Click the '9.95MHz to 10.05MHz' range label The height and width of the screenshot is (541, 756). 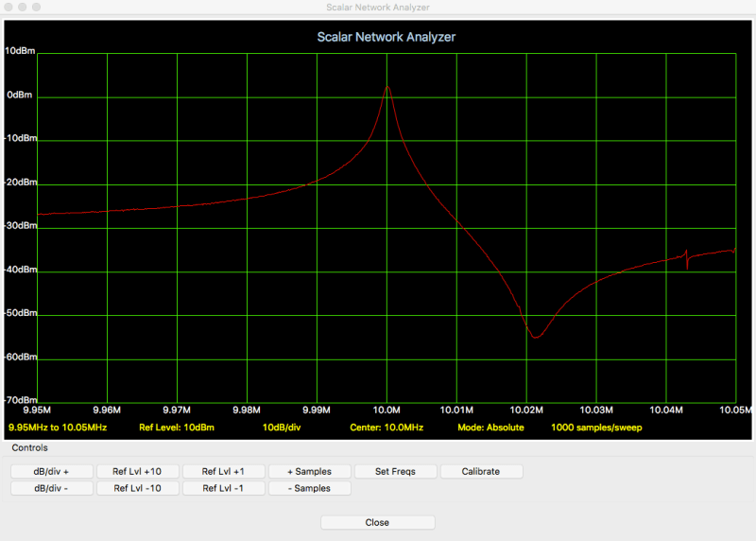(58, 428)
